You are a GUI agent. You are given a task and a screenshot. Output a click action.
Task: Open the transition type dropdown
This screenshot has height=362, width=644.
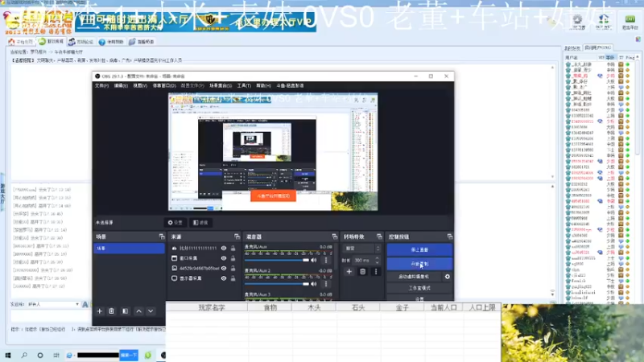(x=362, y=249)
